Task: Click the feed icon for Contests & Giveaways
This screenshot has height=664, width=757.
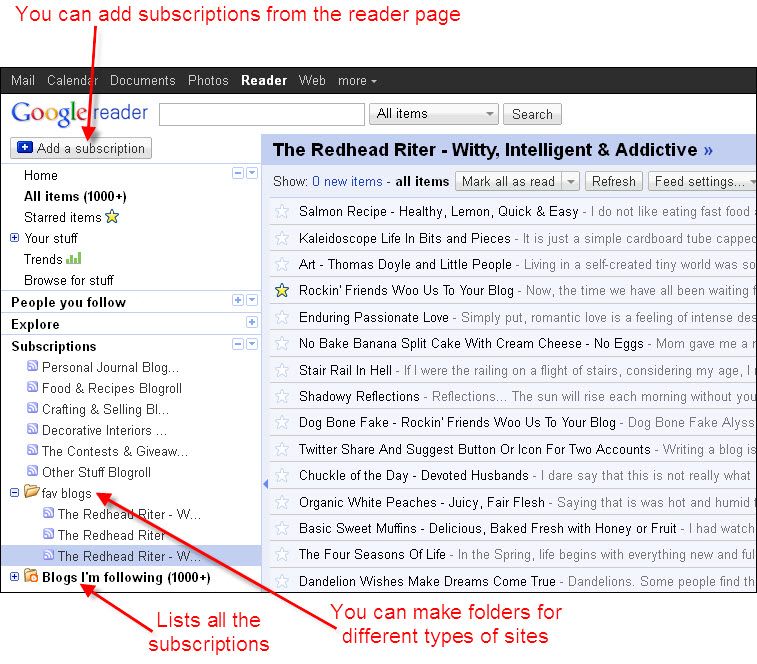Action: 32,450
